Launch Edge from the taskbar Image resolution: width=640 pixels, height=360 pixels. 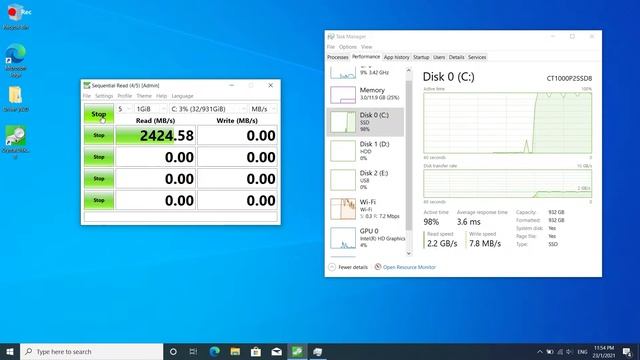tap(214, 351)
